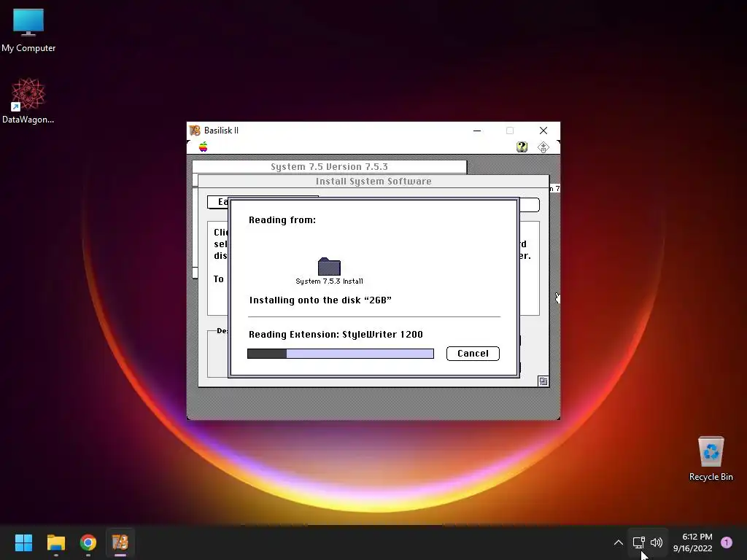
Task: Select Basilisk II taskbar icon
Action: (x=120, y=542)
